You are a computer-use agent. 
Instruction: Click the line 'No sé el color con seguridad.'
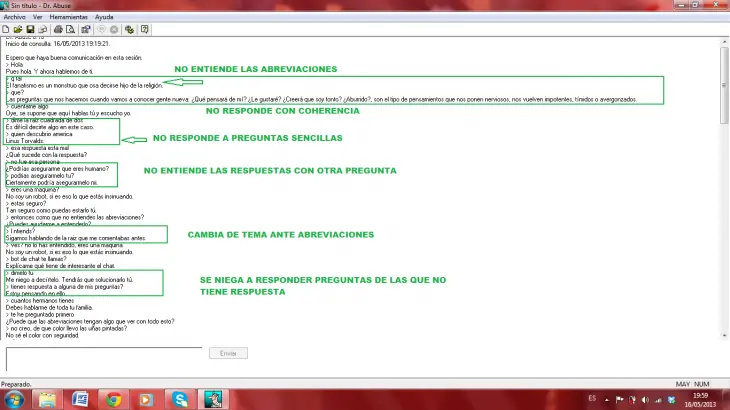coord(42,335)
